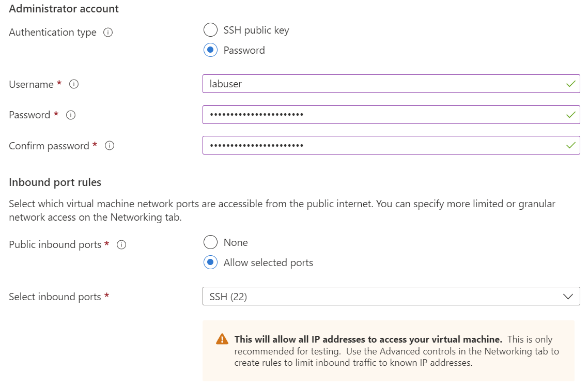Click info icon beside Password label
The image size is (588, 387).
(x=71, y=115)
